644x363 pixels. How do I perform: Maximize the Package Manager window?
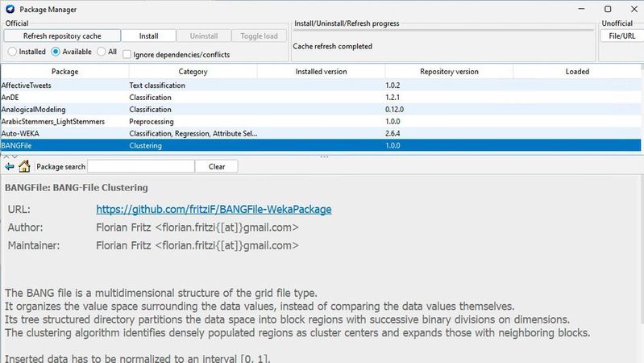point(608,9)
